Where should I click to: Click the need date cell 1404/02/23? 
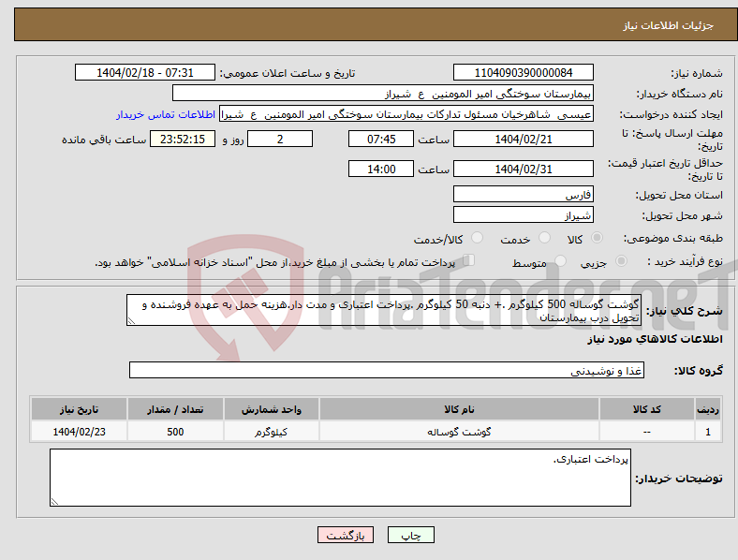[x=79, y=432]
